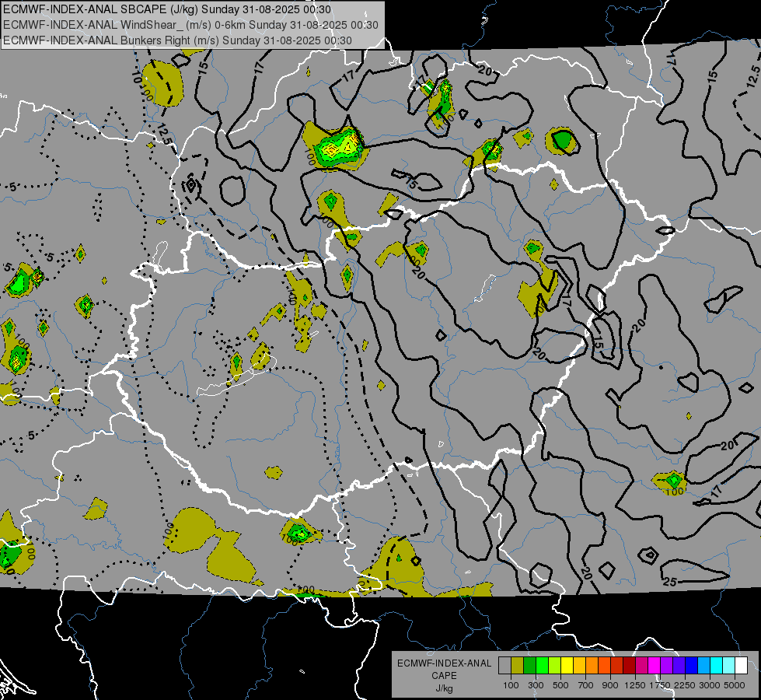Click the 1750 legend value

tap(660, 685)
